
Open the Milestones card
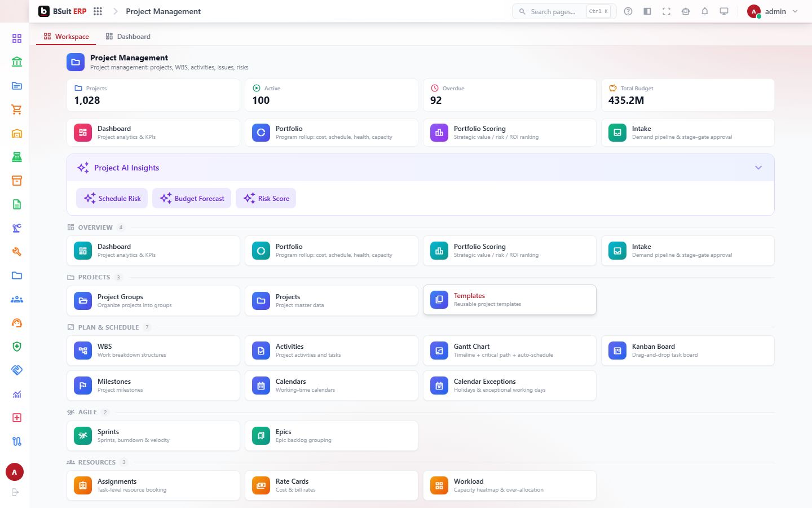pos(153,386)
